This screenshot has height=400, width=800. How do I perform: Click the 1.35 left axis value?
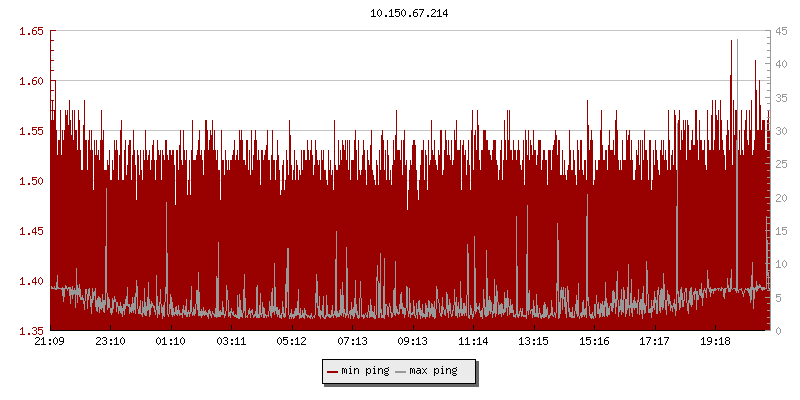coord(32,331)
